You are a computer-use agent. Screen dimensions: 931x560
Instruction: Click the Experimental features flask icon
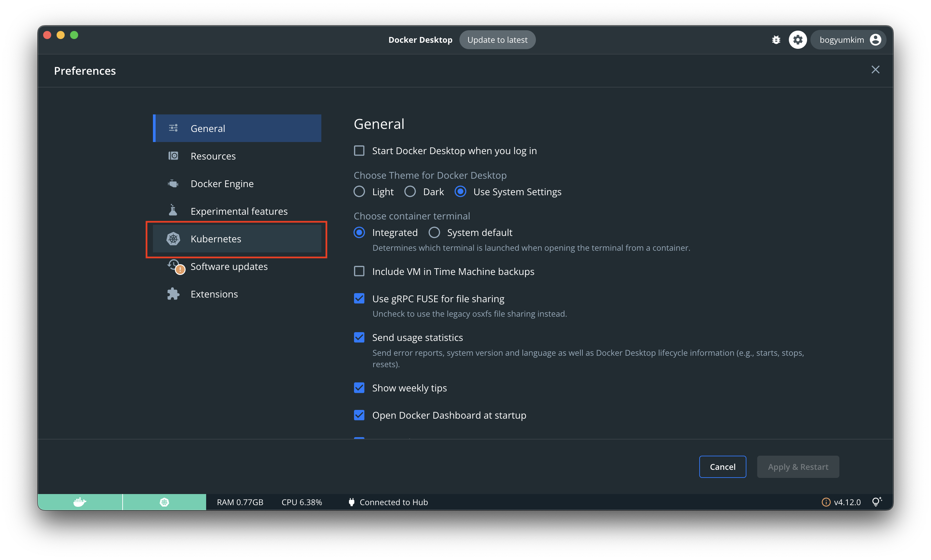[x=173, y=211]
